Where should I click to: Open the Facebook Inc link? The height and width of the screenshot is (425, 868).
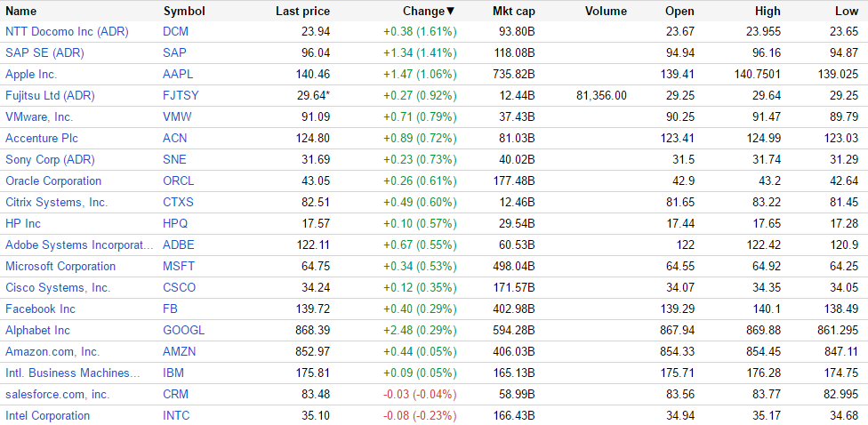[x=40, y=309]
